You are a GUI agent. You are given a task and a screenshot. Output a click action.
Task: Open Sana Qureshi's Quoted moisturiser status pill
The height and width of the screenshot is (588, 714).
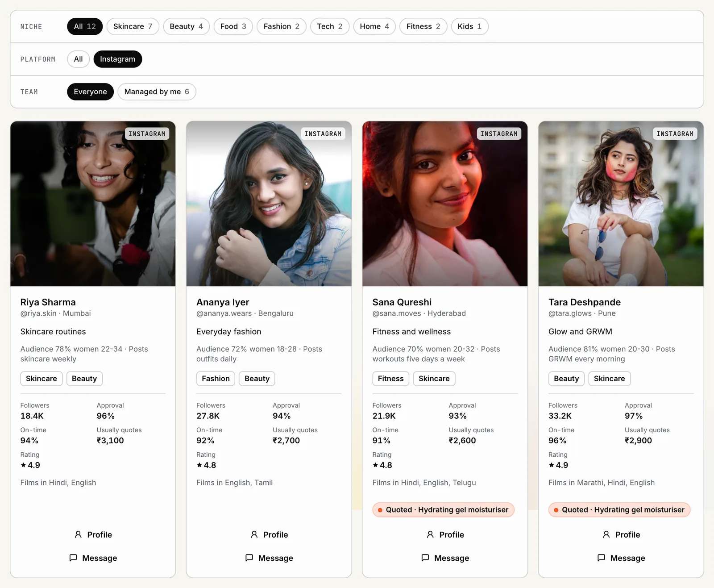pos(444,510)
